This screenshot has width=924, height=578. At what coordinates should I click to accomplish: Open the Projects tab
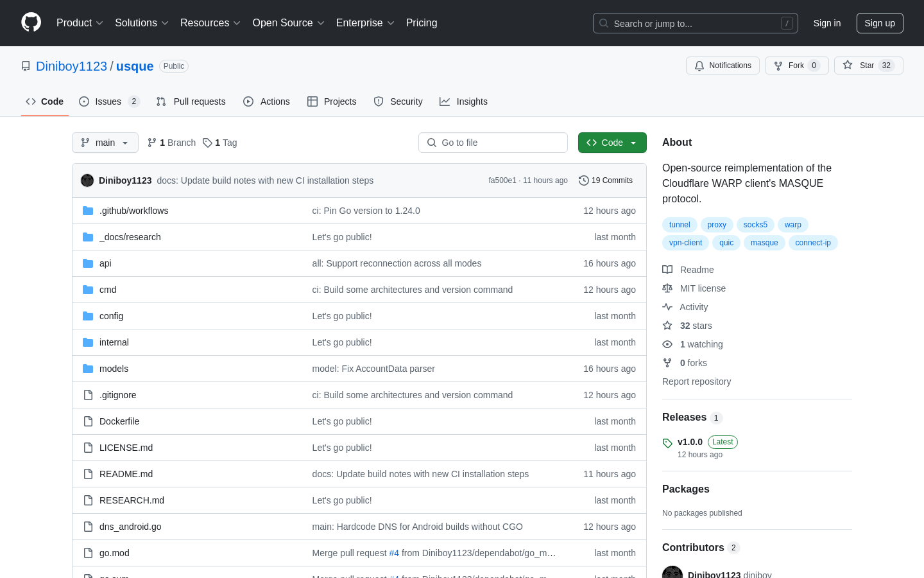pos(332,101)
